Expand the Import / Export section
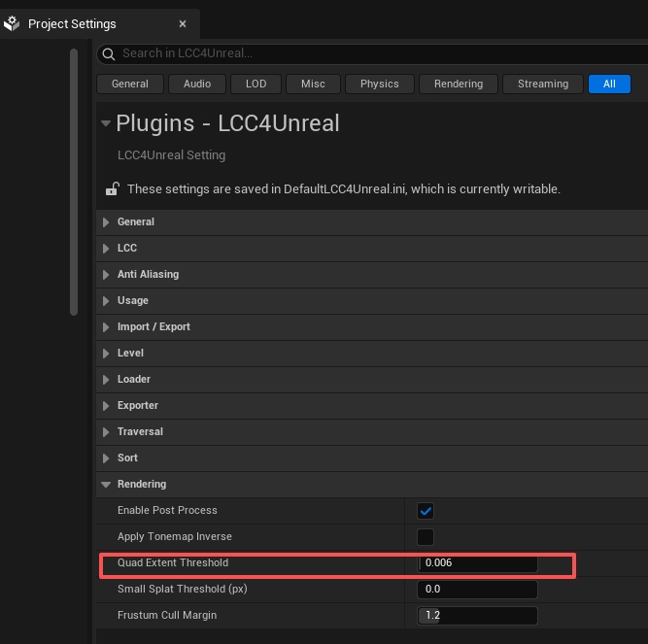Screen dimensions: 648x644 (106, 327)
